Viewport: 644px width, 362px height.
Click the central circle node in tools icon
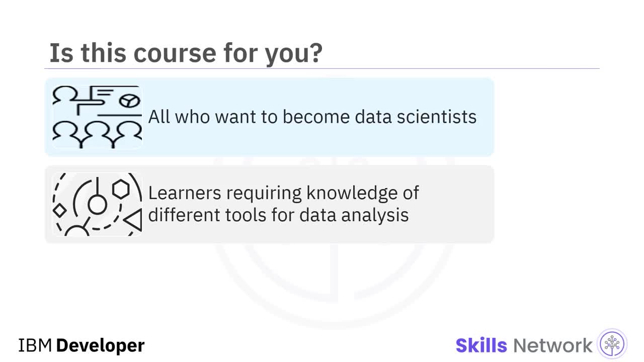click(97, 205)
